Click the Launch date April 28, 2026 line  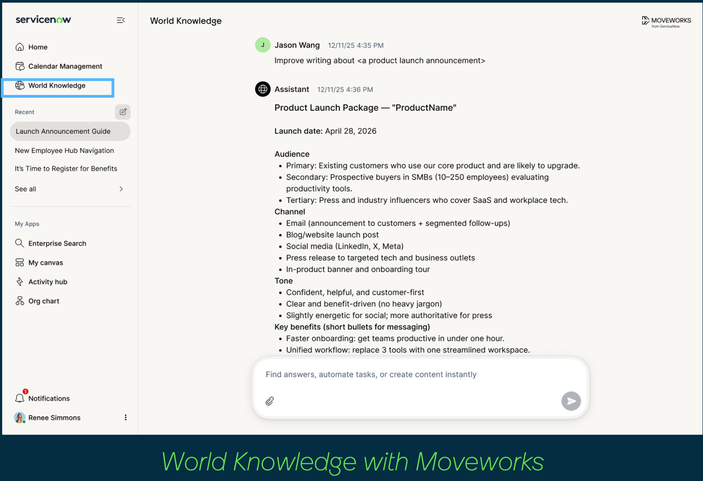[x=325, y=131]
